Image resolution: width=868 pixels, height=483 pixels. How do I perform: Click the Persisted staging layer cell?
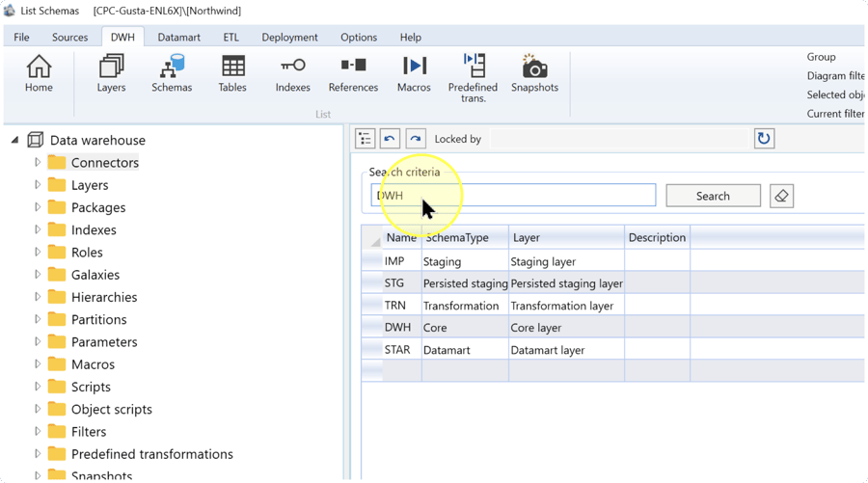coord(566,283)
